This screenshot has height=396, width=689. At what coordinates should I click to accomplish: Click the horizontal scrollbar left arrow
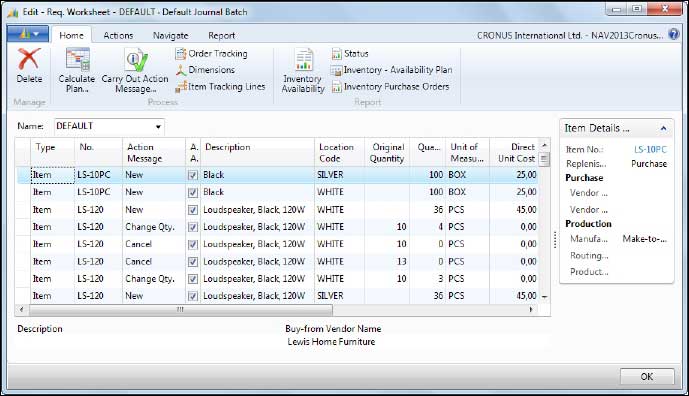tap(22, 310)
